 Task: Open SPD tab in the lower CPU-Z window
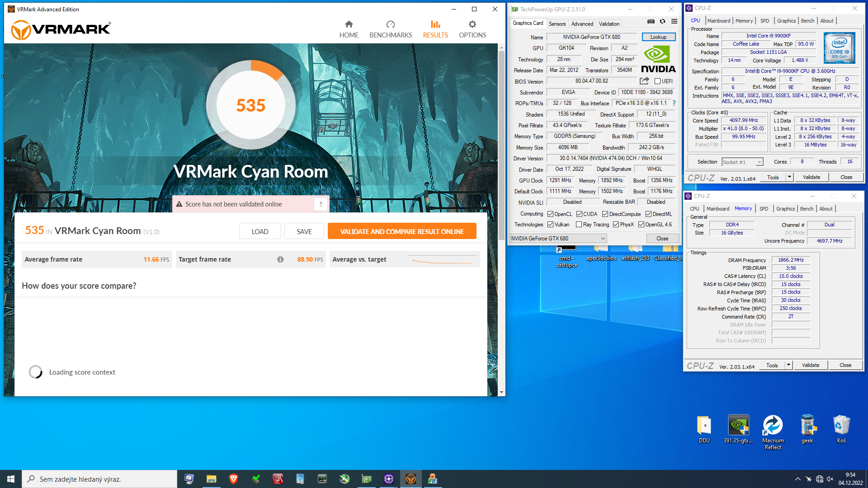764,209
